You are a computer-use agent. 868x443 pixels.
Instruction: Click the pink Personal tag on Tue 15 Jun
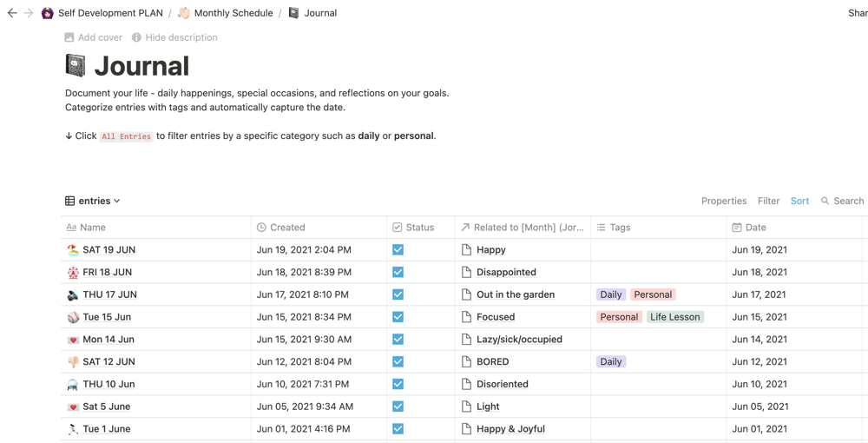(619, 317)
